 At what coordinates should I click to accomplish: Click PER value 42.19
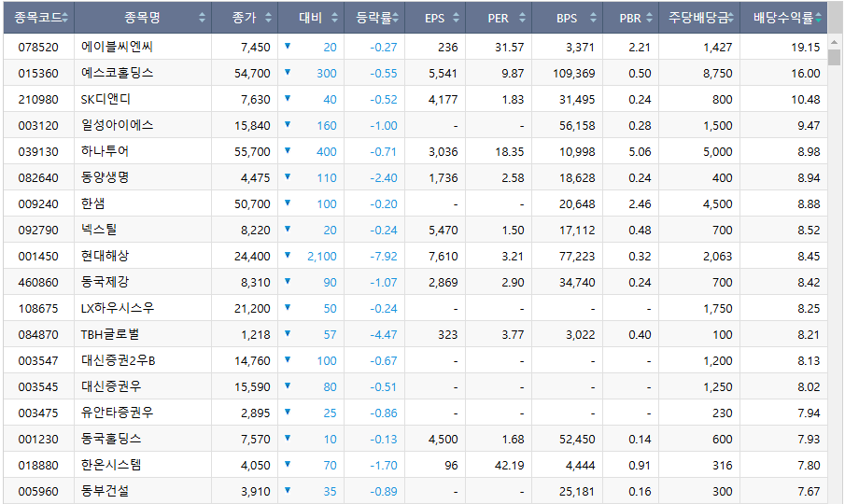pos(509,465)
